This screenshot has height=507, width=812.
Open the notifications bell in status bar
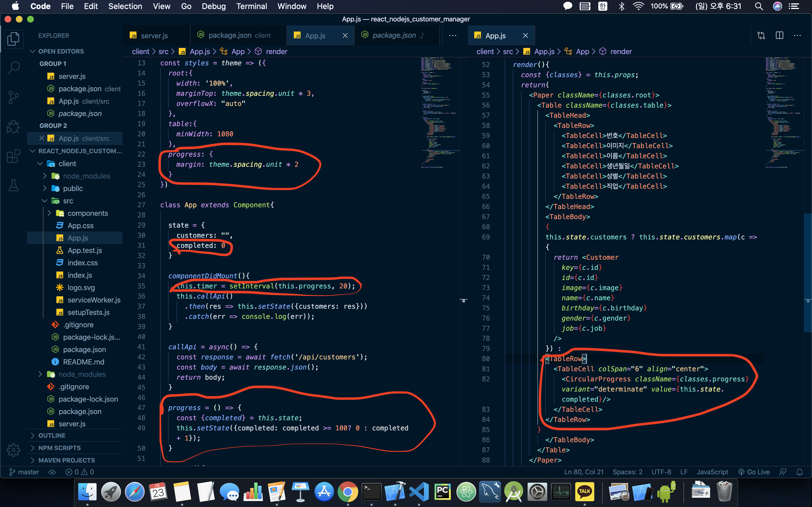[800, 472]
